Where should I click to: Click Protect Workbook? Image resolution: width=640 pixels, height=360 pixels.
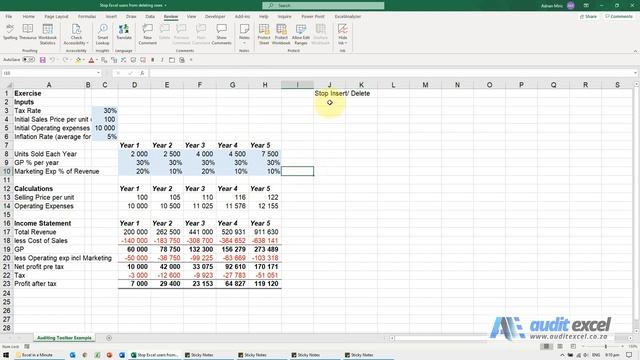(281, 33)
